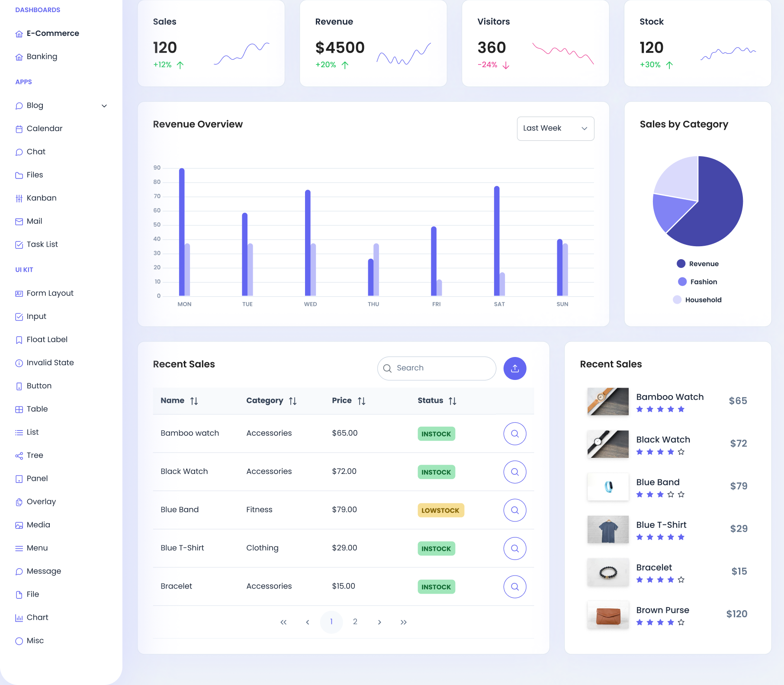The width and height of the screenshot is (784, 685).
Task: Open the Last Week time range dropdown
Action: pyautogui.click(x=555, y=128)
